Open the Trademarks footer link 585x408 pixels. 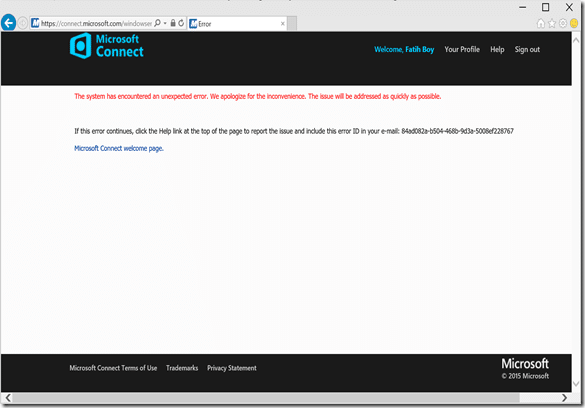(182, 368)
